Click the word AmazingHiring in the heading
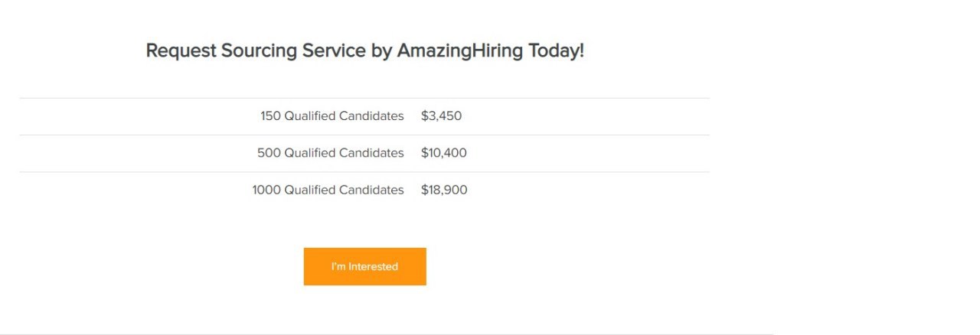Screen dimensions: 980x335 click(460, 52)
